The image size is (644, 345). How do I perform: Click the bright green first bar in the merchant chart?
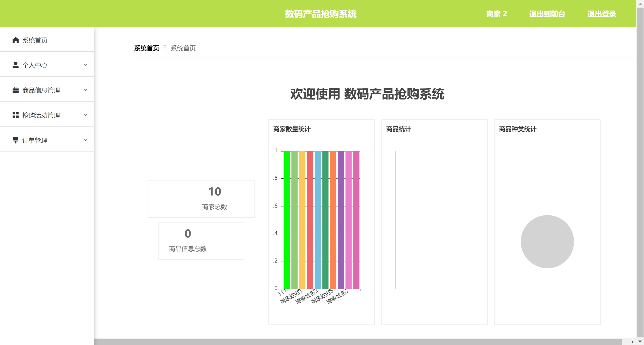pyautogui.click(x=287, y=220)
